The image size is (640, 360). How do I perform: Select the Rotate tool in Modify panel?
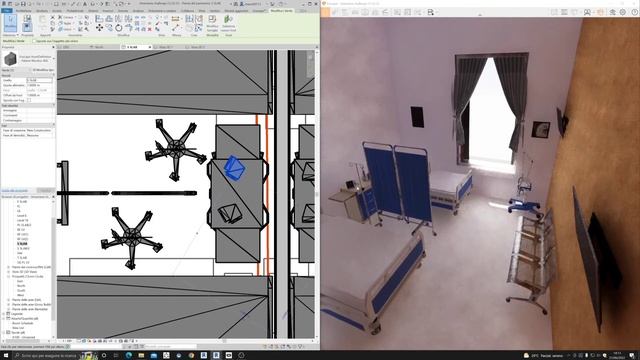(118, 28)
